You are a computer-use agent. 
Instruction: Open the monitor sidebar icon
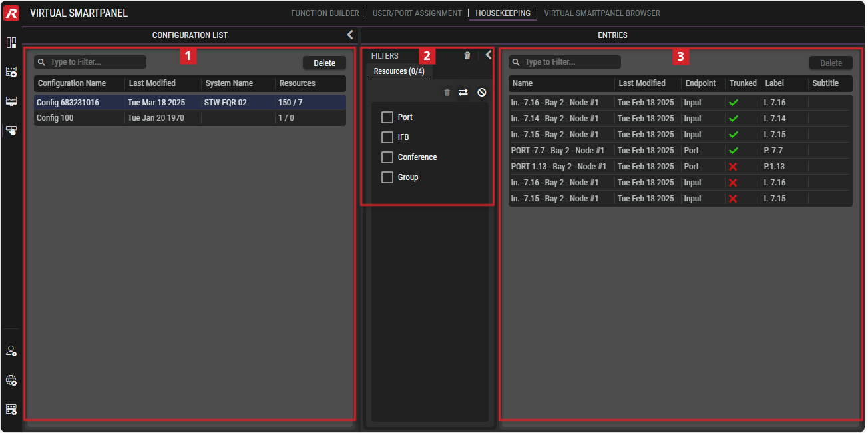click(x=11, y=101)
